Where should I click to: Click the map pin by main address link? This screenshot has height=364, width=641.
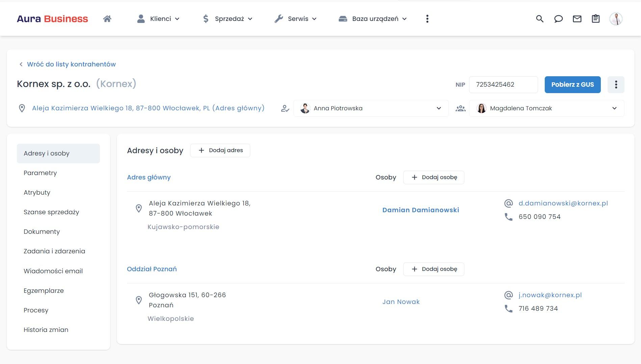[x=22, y=108]
